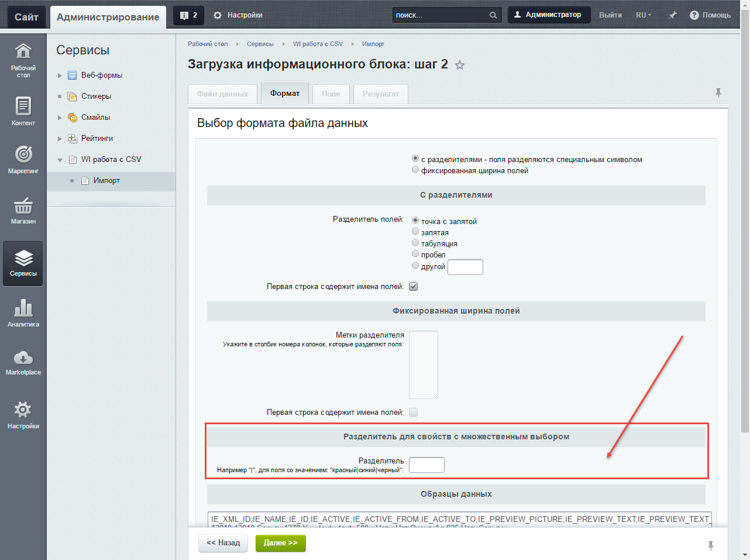The width and height of the screenshot is (750, 560).
Task: Open the Магазин sidebar section
Action: [23, 211]
